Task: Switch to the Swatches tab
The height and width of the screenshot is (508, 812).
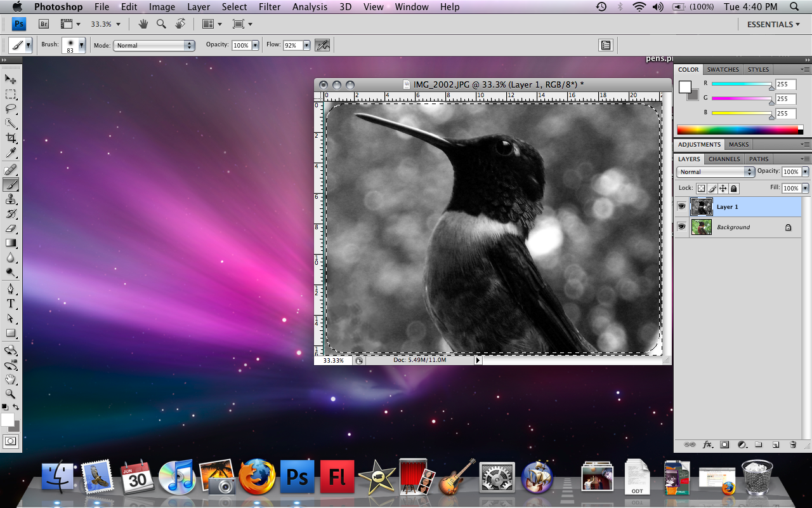Action: pos(723,70)
